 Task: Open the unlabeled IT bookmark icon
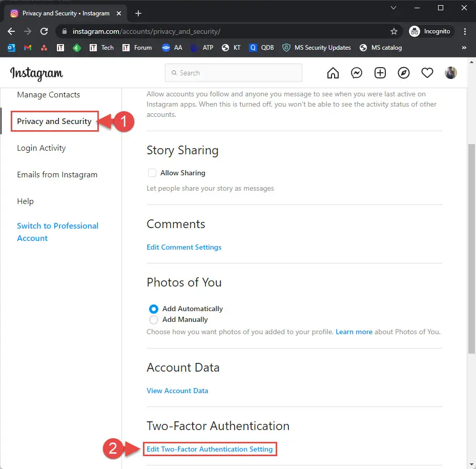coord(60,48)
